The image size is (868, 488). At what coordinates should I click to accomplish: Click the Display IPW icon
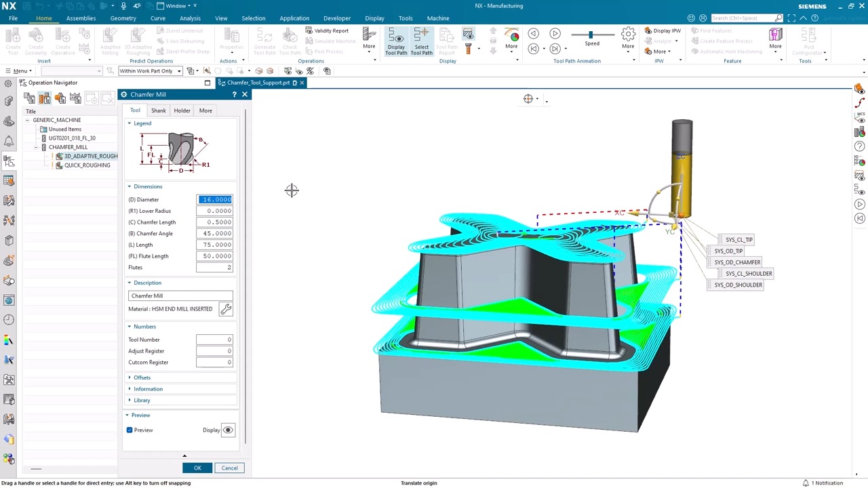(663, 30)
